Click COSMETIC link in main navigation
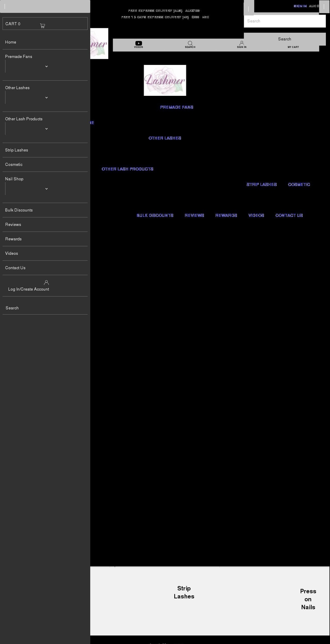The image size is (330, 644). (x=299, y=184)
